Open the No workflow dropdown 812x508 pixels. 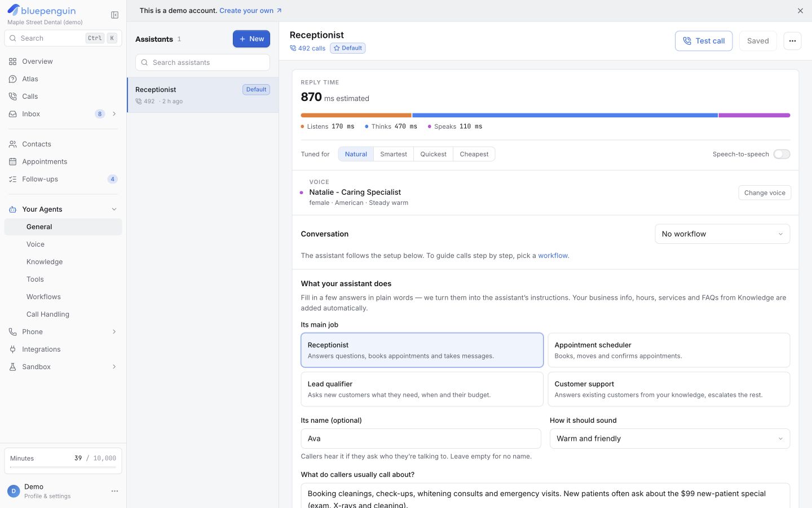click(722, 234)
